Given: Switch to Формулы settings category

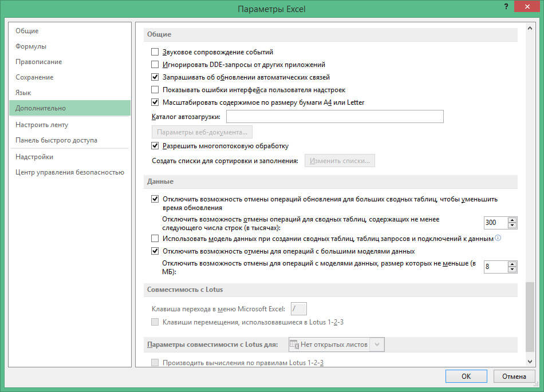Looking at the screenshot, I should (x=70, y=46).
